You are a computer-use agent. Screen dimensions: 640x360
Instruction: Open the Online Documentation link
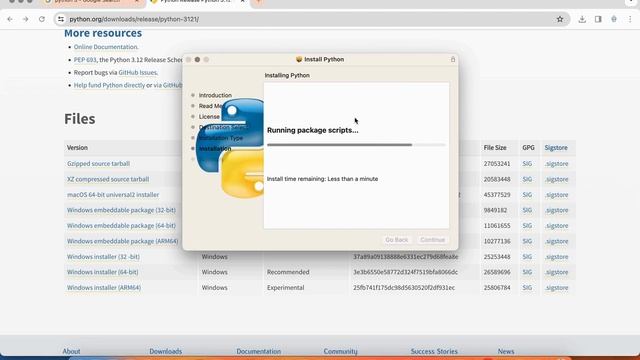coord(106,47)
